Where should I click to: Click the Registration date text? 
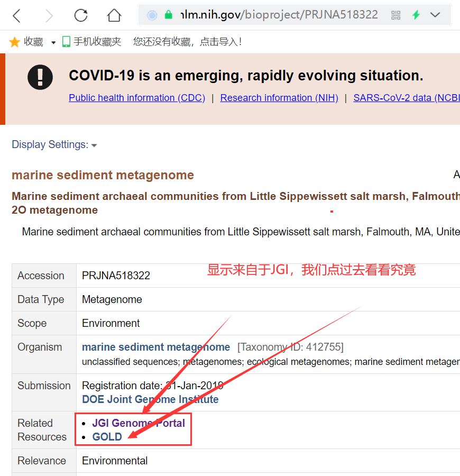click(x=153, y=386)
